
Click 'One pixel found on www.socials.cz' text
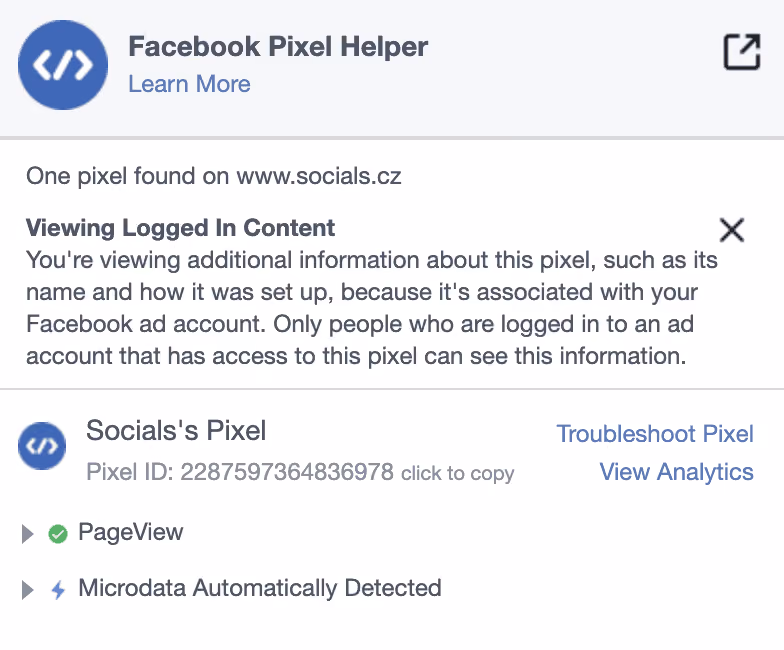tap(214, 176)
